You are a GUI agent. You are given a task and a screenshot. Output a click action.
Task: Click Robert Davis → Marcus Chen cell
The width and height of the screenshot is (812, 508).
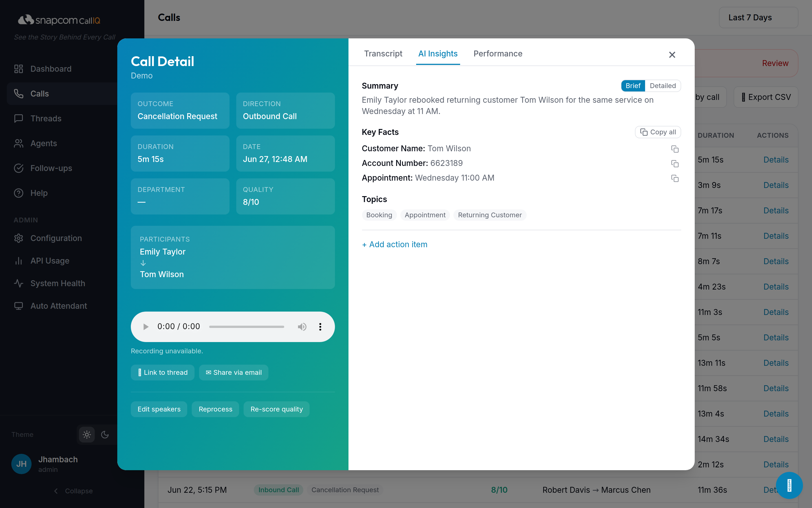click(x=596, y=490)
